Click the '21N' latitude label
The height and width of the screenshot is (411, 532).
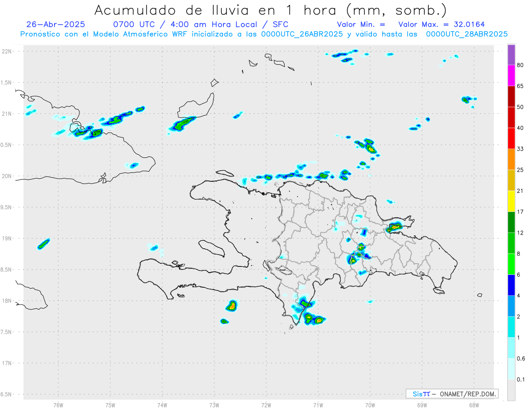pos(7,114)
